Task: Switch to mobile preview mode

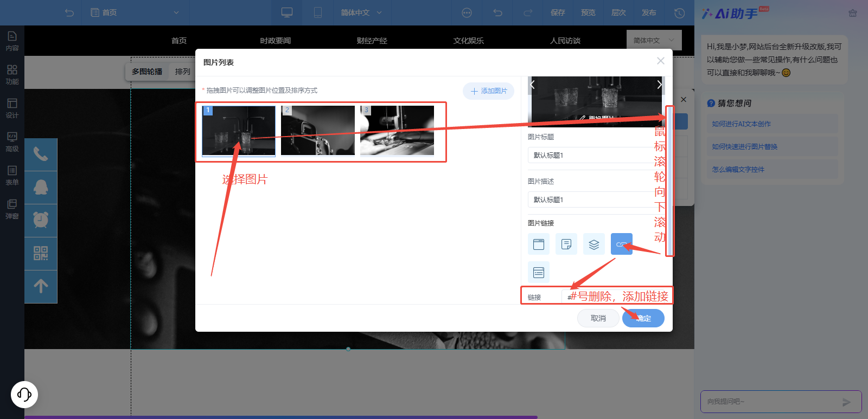Action: (318, 12)
